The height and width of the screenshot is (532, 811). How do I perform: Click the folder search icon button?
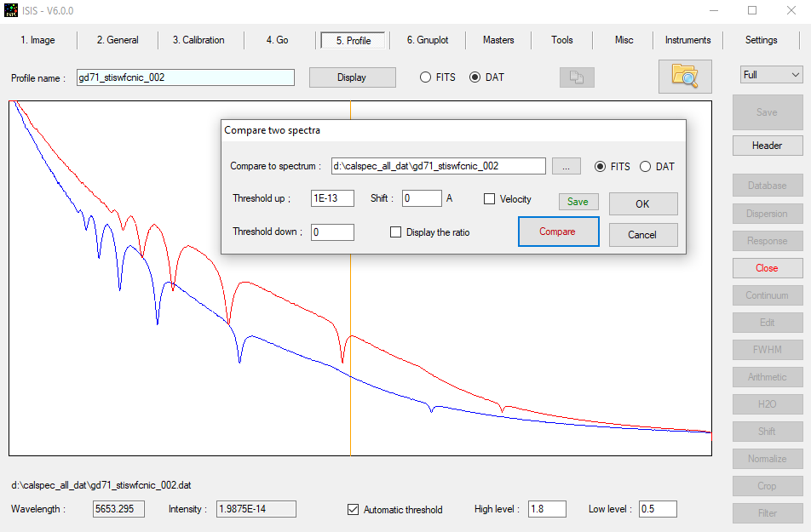coord(685,77)
